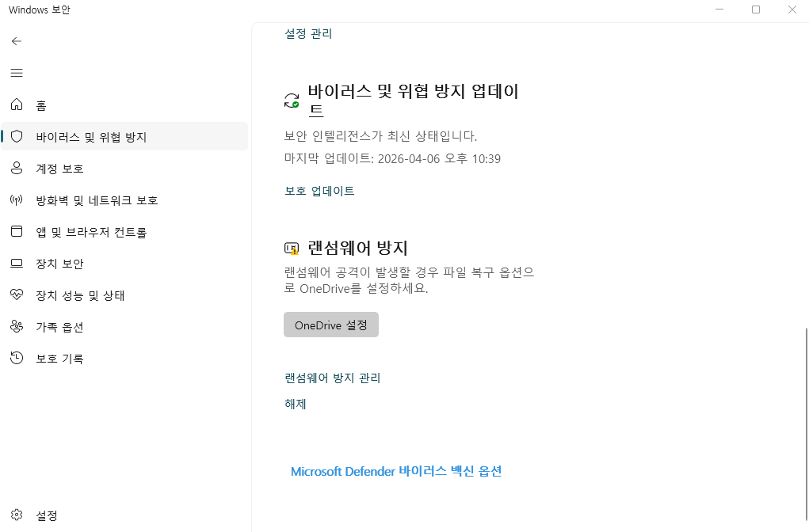This screenshot has height=532, width=809.
Task: Select 바이러스 및 위협 방지 menu item
Action: (124, 137)
